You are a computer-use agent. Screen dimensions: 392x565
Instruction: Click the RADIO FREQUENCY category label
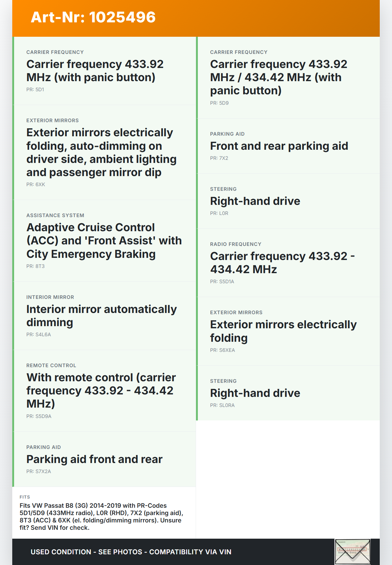point(236,244)
